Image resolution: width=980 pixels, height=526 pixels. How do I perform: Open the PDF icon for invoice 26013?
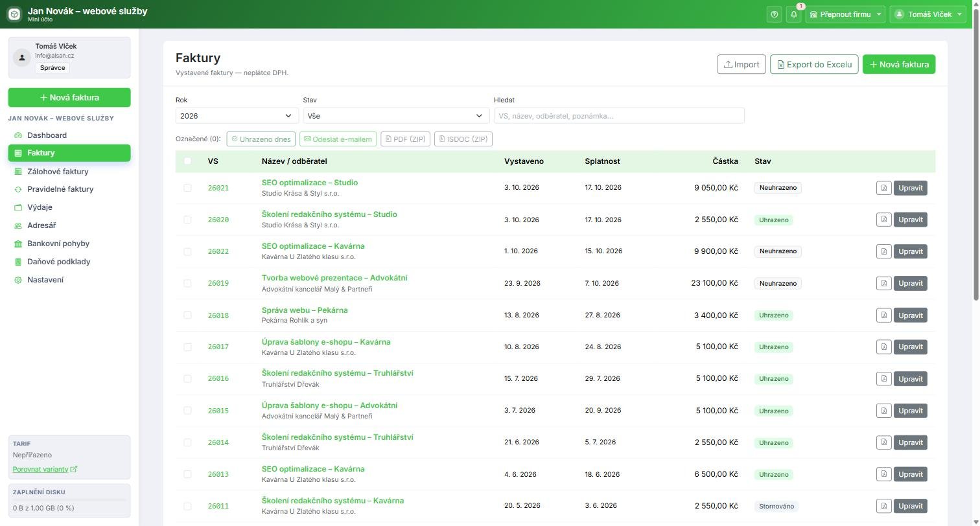883,474
